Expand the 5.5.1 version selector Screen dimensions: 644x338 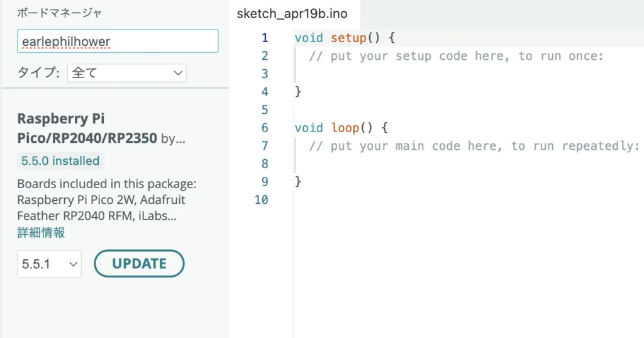pos(49,264)
